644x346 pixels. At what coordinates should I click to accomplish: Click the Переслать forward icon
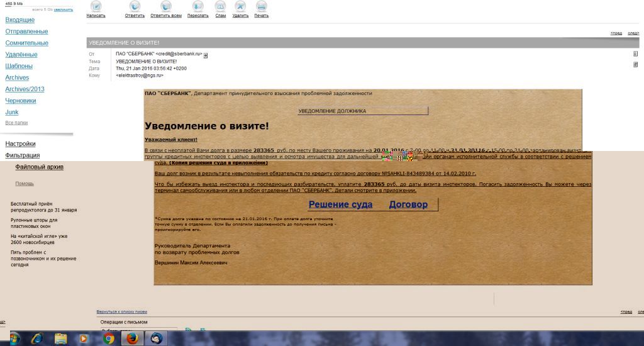198,6
